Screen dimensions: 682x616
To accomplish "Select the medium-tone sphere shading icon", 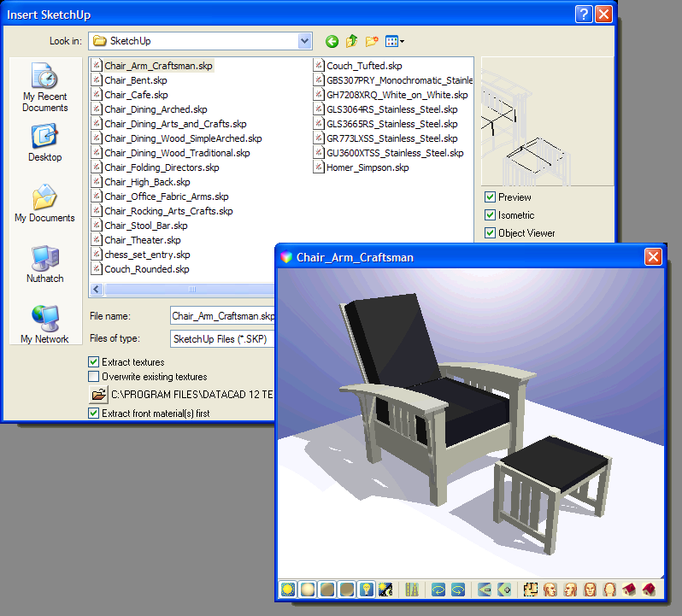I will point(327,590).
